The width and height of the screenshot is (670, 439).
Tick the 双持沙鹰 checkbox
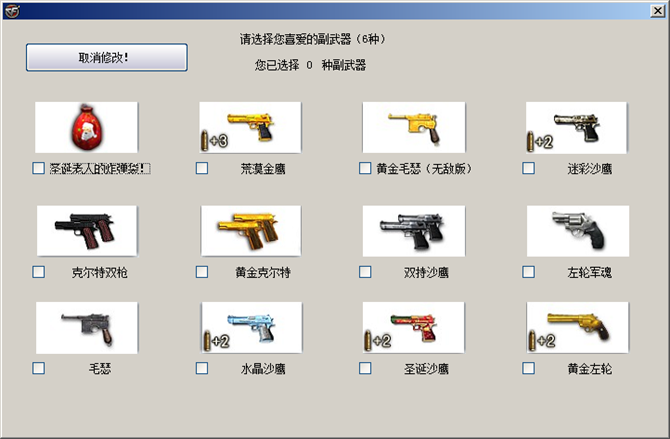pos(365,272)
